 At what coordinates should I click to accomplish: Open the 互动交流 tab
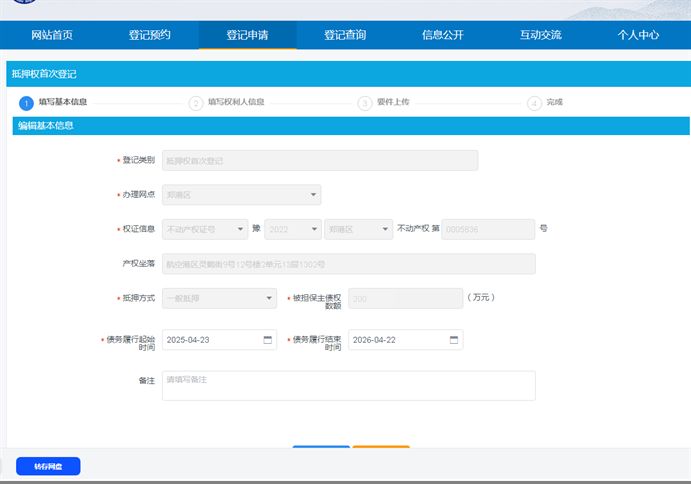coord(541,35)
